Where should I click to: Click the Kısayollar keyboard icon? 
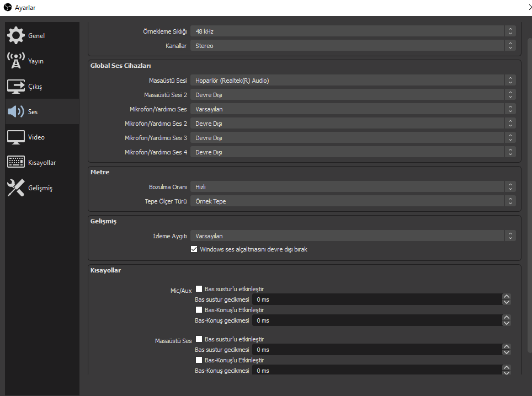[x=15, y=162]
